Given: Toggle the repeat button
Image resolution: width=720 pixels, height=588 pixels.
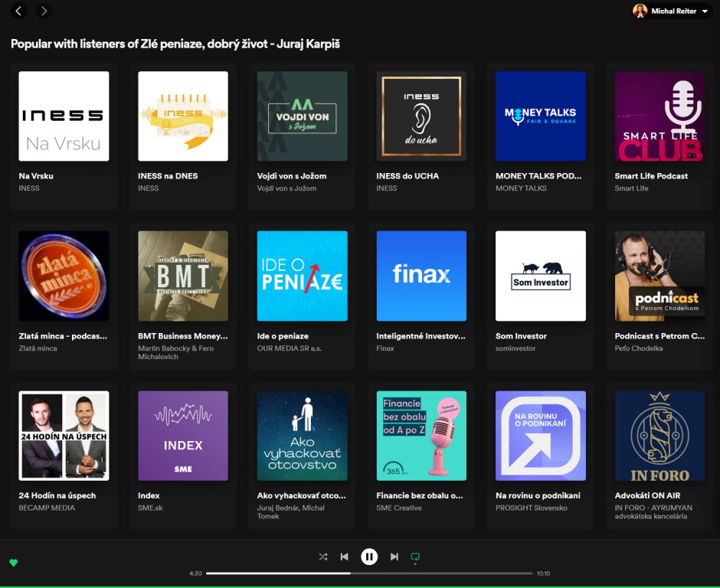Looking at the screenshot, I should coord(416,557).
